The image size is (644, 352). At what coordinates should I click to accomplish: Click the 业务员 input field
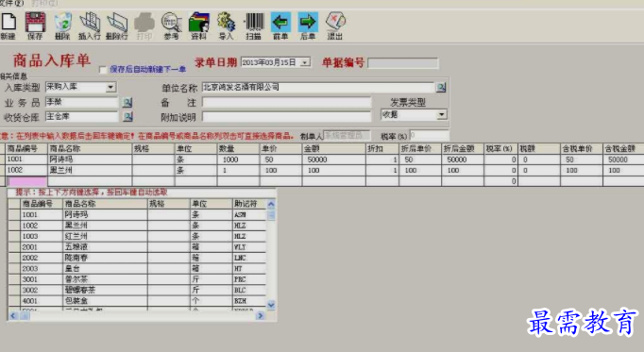82,102
